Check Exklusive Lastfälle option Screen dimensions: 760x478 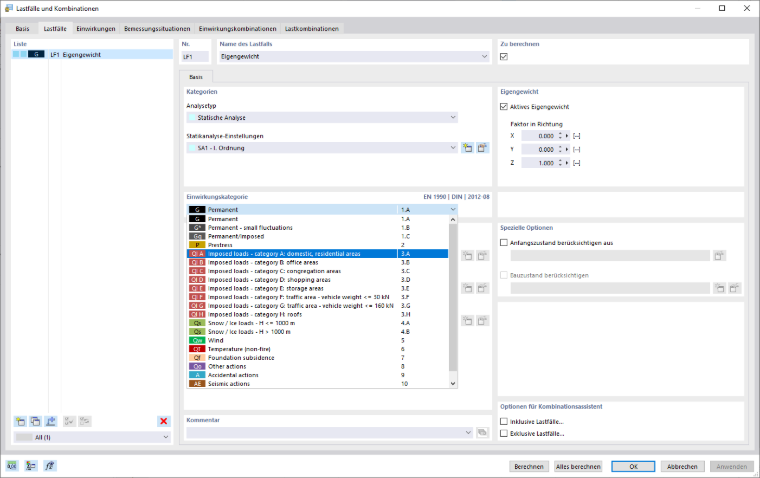[504, 433]
